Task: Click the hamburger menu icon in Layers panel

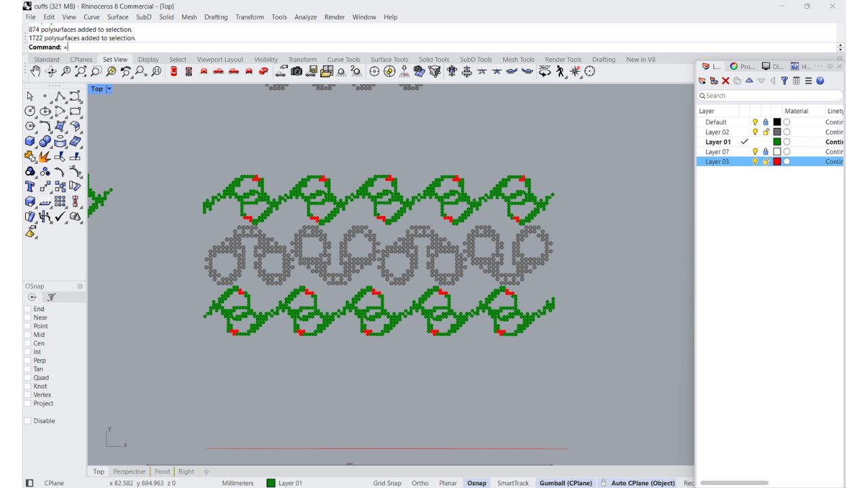Action: (x=808, y=81)
